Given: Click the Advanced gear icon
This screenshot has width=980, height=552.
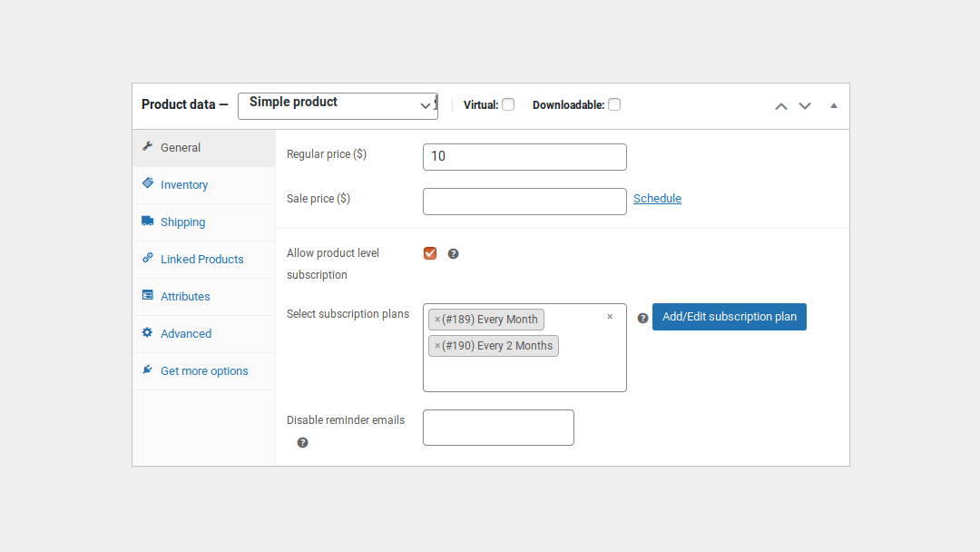Looking at the screenshot, I should coord(147,332).
